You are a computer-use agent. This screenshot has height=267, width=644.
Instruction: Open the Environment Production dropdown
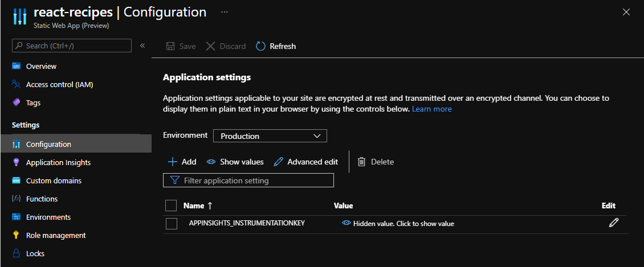270,135
